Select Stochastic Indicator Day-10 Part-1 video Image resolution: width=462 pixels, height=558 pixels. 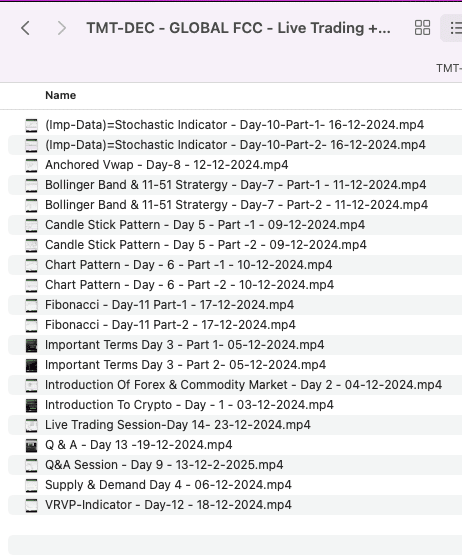pyautogui.click(x=235, y=125)
